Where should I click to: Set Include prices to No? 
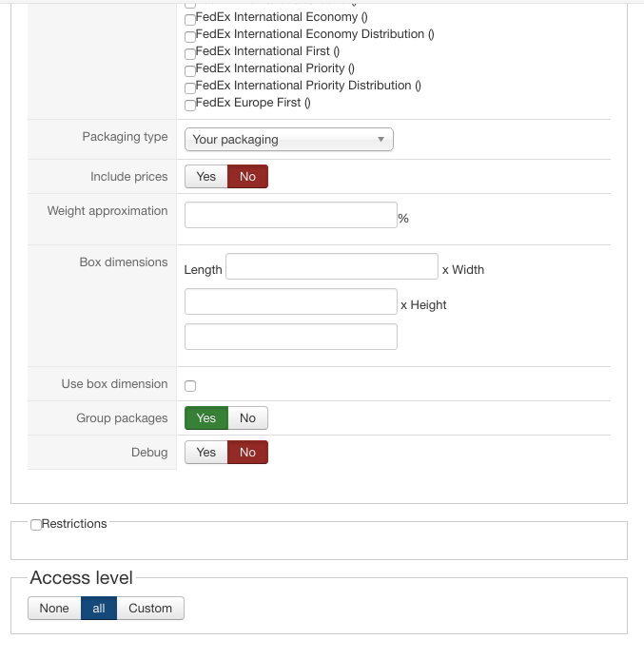point(247,177)
